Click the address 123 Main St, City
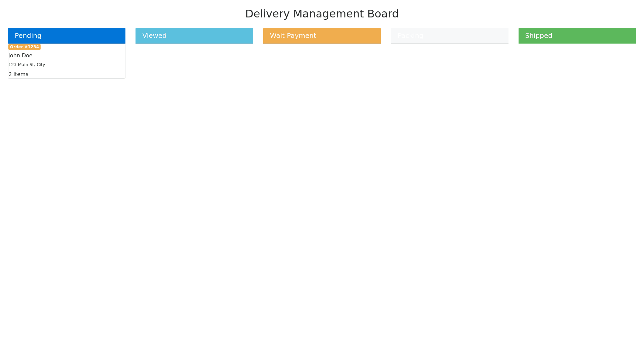644x362 pixels. pos(26,65)
